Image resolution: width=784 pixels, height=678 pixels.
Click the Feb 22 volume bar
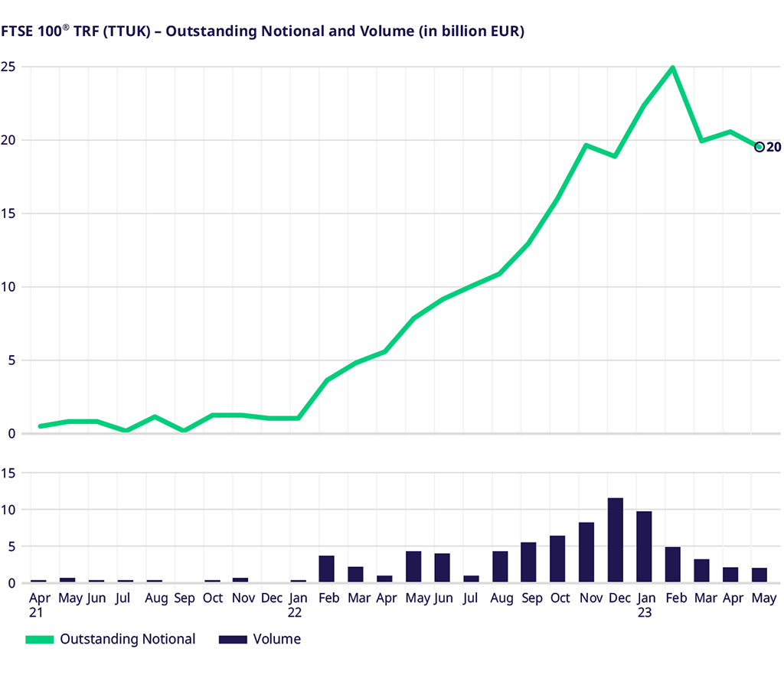pos(326,569)
